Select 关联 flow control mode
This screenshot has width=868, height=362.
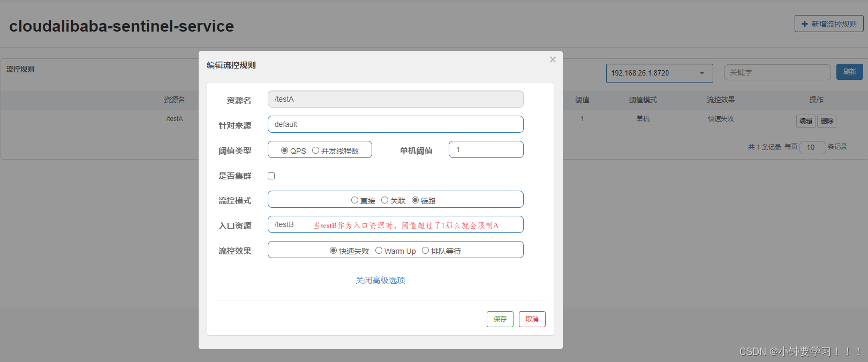pyautogui.click(x=384, y=200)
